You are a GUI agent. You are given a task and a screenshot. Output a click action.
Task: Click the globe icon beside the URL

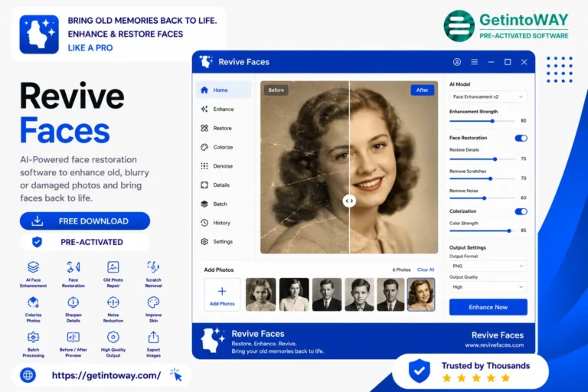(28, 375)
